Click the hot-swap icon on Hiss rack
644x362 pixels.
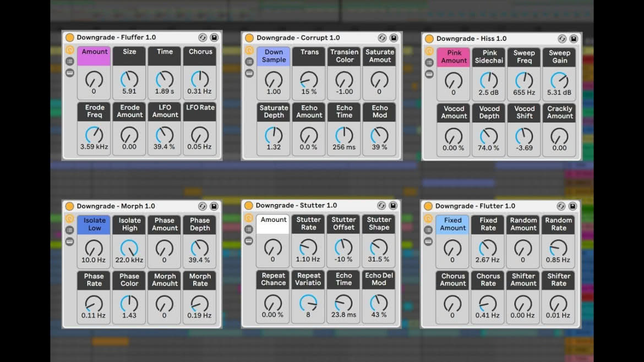tap(562, 39)
